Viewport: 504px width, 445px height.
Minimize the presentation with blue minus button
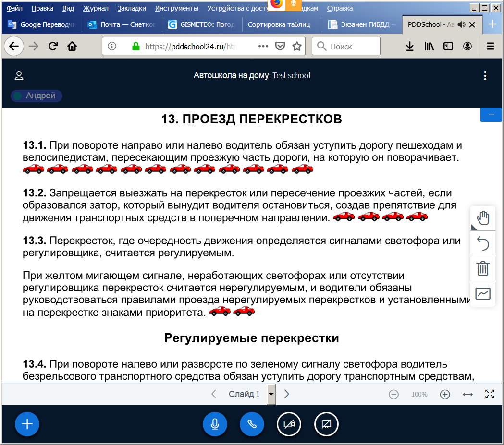[491, 115]
